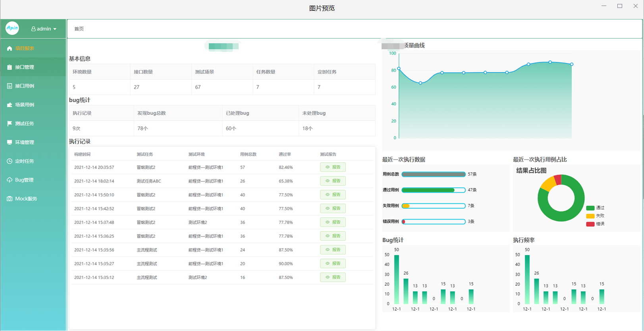Click the Apin logo in the sidebar
Viewport: 644px width, 331px height.
(12, 28)
